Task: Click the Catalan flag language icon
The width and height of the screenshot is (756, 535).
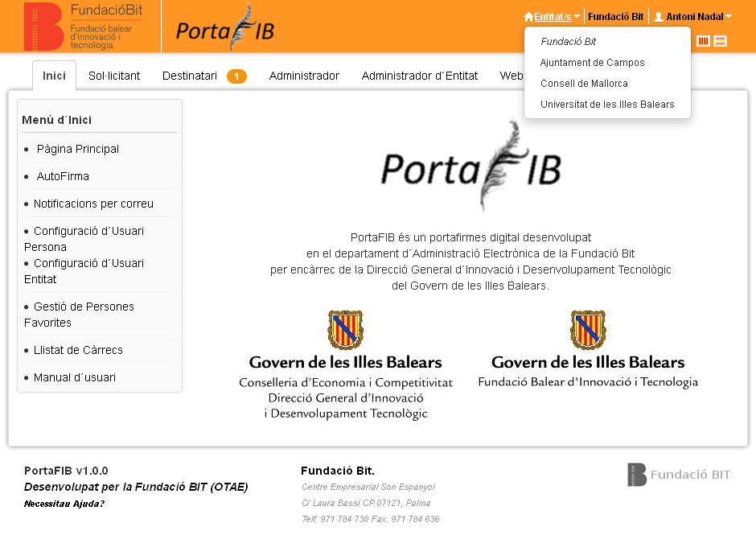Action: coord(703,41)
